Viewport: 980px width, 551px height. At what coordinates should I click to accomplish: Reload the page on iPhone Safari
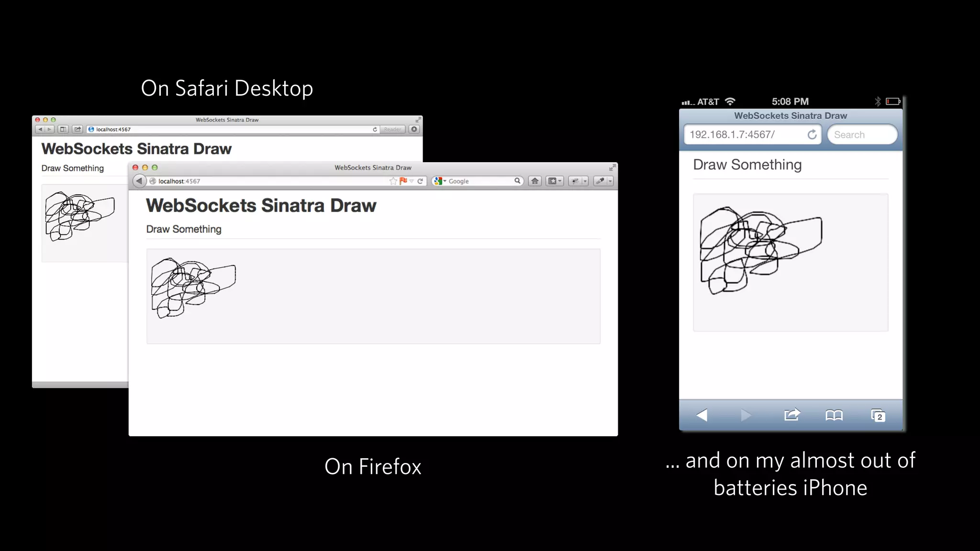812,135
